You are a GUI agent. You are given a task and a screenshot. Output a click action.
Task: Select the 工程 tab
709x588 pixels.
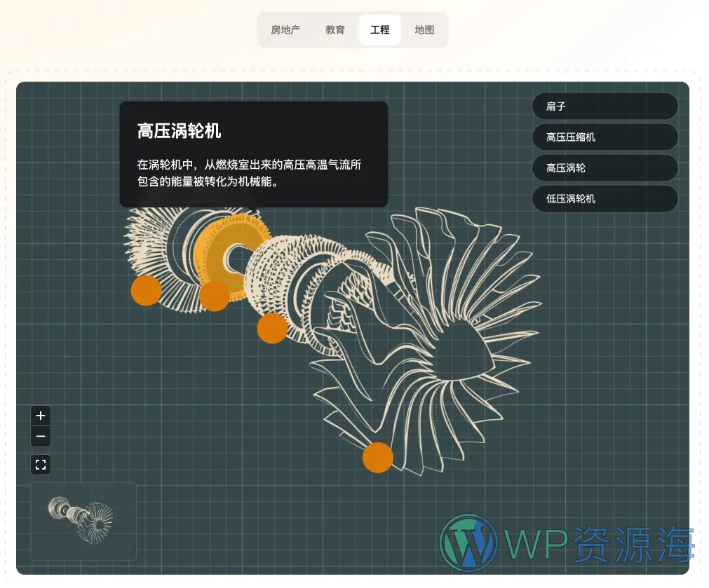coord(380,30)
